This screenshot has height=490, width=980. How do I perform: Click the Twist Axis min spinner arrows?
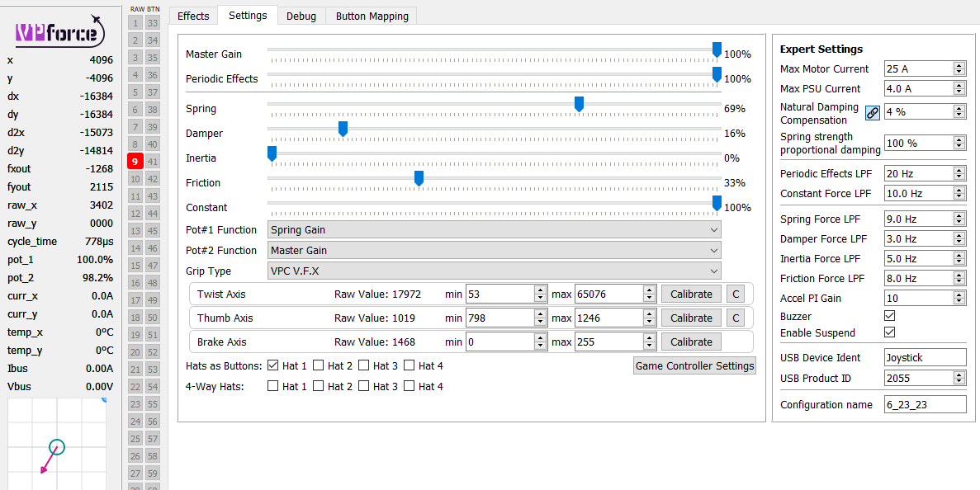click(x=541, y=294)
